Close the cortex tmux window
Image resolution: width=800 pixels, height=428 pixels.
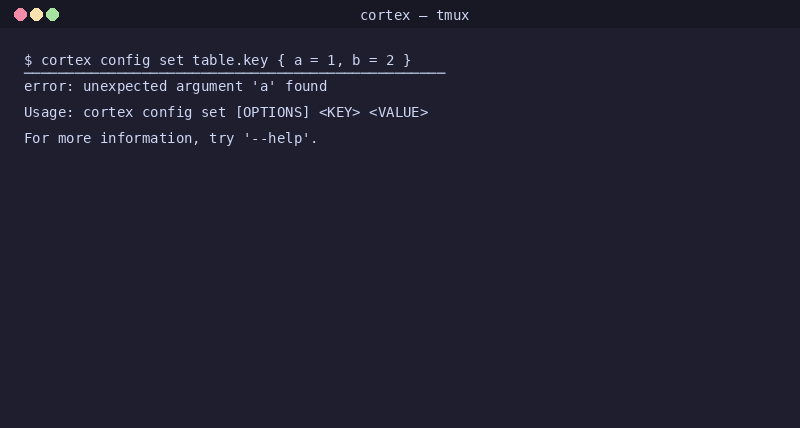[20, 15]
